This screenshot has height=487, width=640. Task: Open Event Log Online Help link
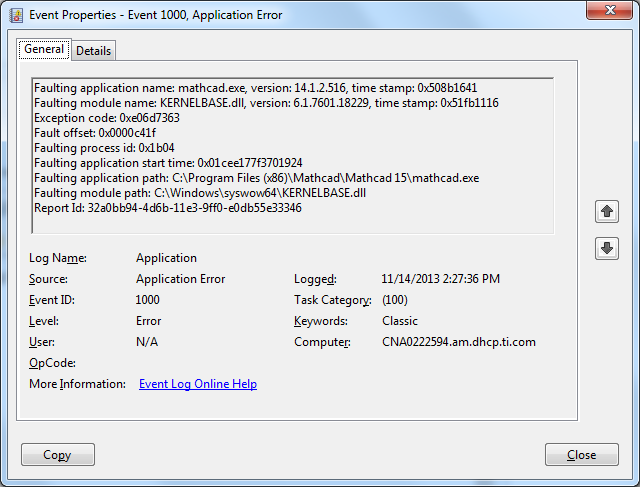click(198, 384)
